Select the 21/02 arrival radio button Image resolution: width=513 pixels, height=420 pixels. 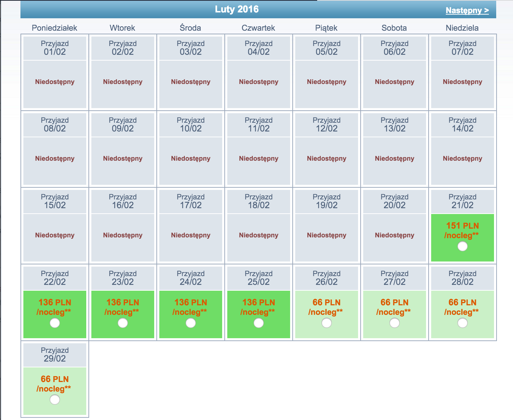463,246
